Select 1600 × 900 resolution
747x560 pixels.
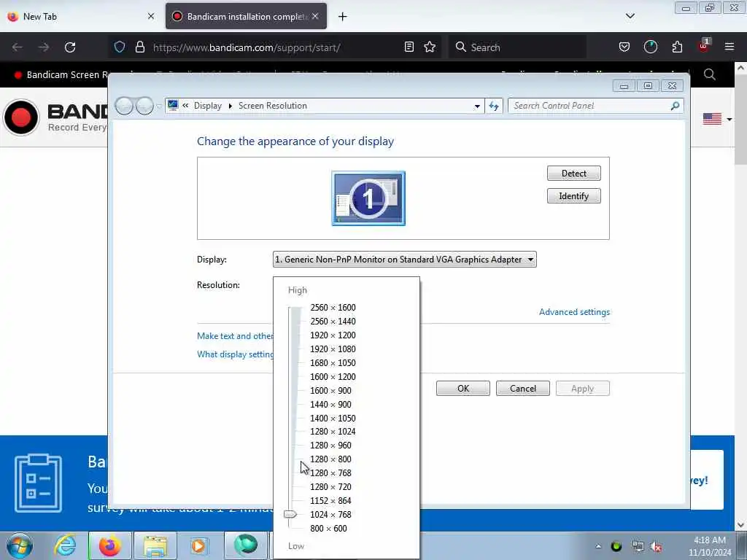[x=330, y=391]
